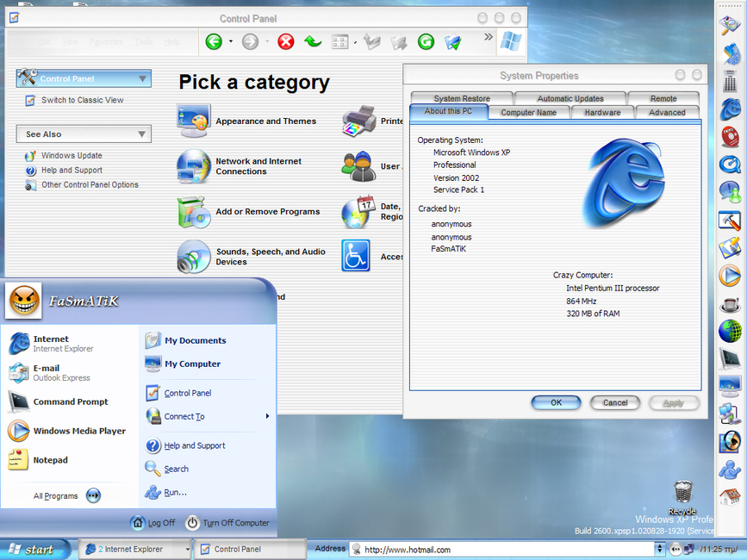Viewport: 747px width, 560px height.
Task: Open the Windows Update link under See Also
Action: click(x=72, y=155)
